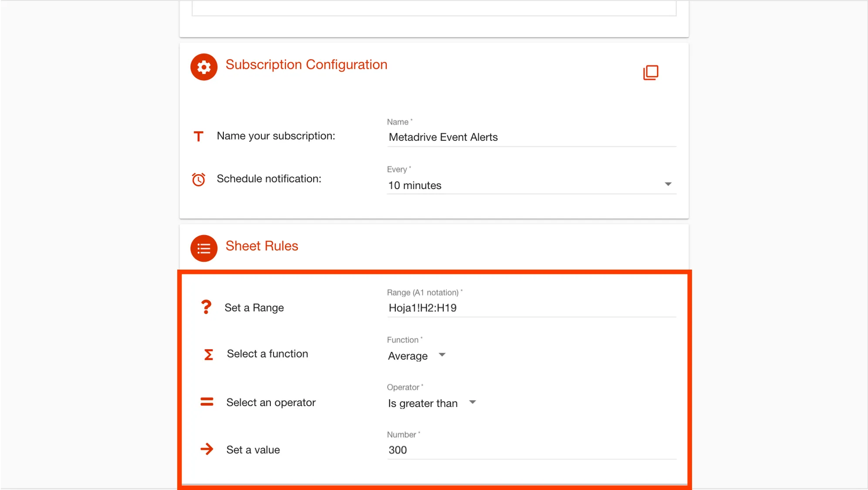Click the Sheet Rules heading
The height and width of the screenshot is (490, 868).
262,246
